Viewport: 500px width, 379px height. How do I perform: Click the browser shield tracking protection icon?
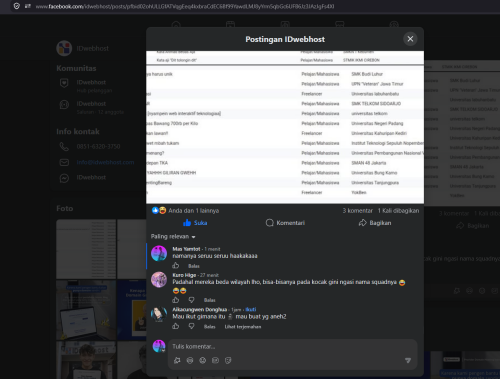tap(16, 6)
